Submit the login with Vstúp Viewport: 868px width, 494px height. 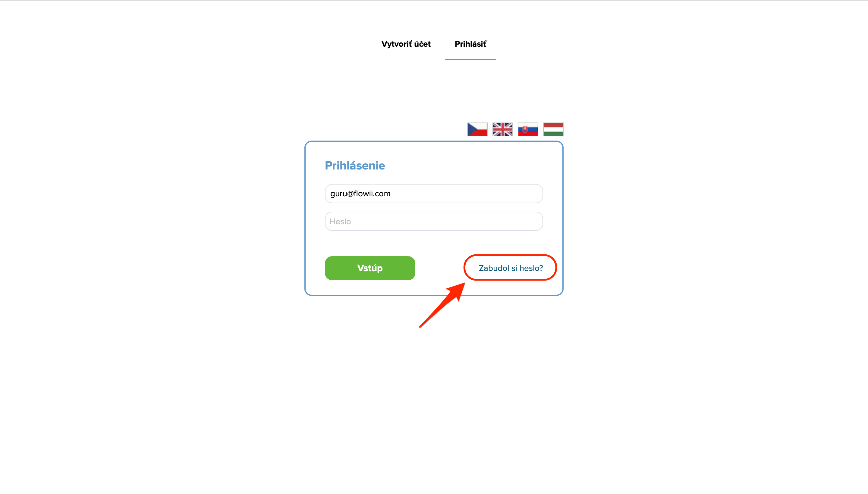pyautogui.click(x=370, y=268)
